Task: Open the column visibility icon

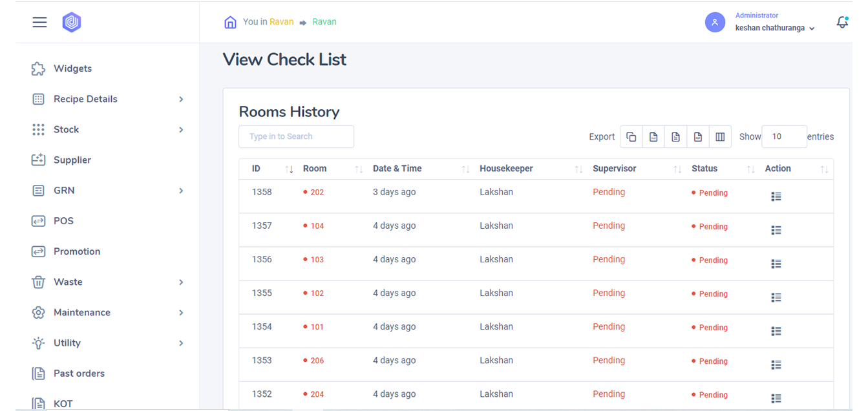Action: click(720, 137)
